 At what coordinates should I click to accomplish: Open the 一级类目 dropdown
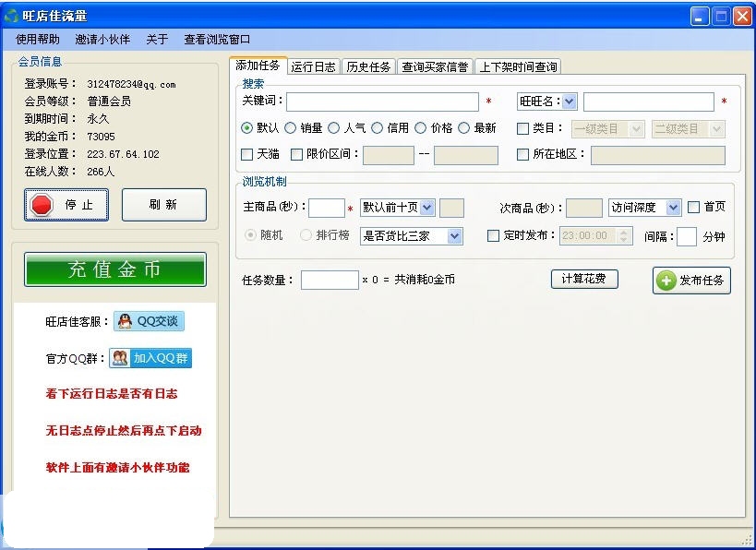636,128
